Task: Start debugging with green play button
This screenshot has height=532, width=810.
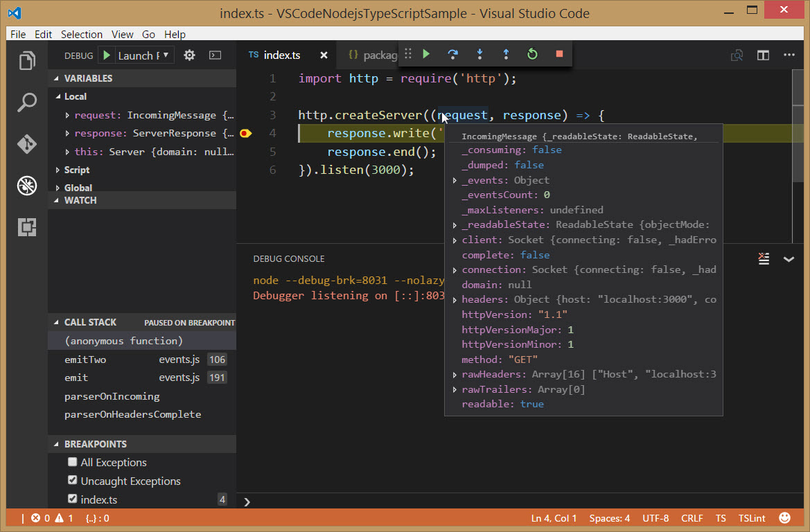Action: pos(107,55)
